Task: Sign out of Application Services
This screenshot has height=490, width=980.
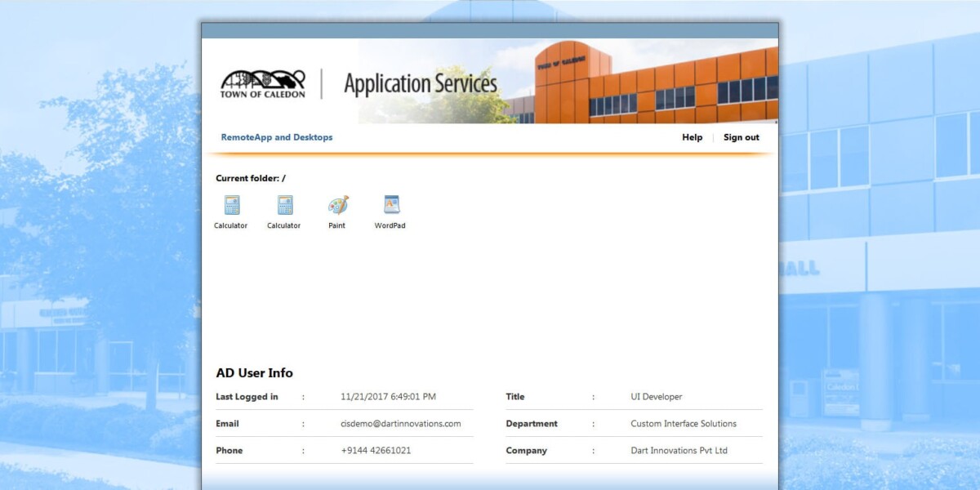Action: (741, 137)
